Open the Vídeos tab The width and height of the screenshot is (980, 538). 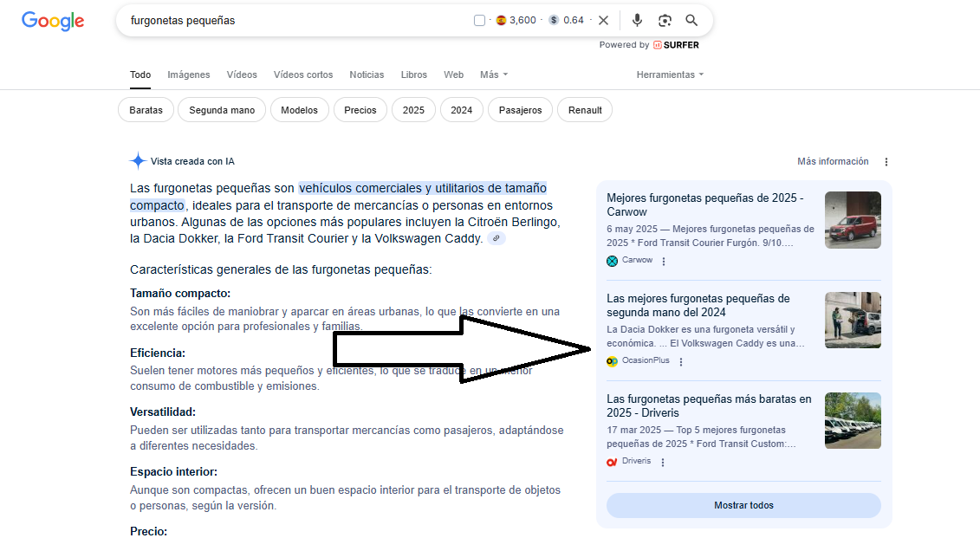click(x=242, y=75)
